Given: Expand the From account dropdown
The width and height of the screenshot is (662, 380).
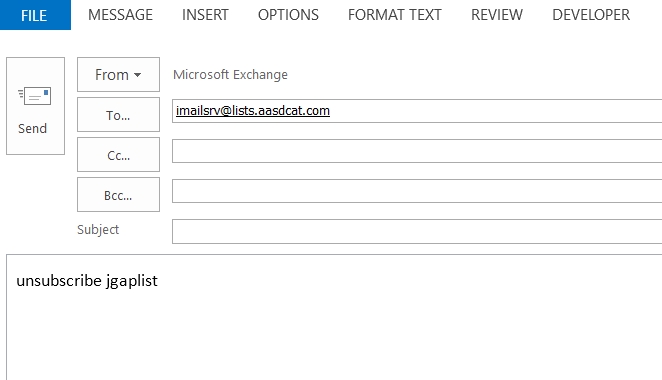Looking at the screenshot, I should (118, 75).
